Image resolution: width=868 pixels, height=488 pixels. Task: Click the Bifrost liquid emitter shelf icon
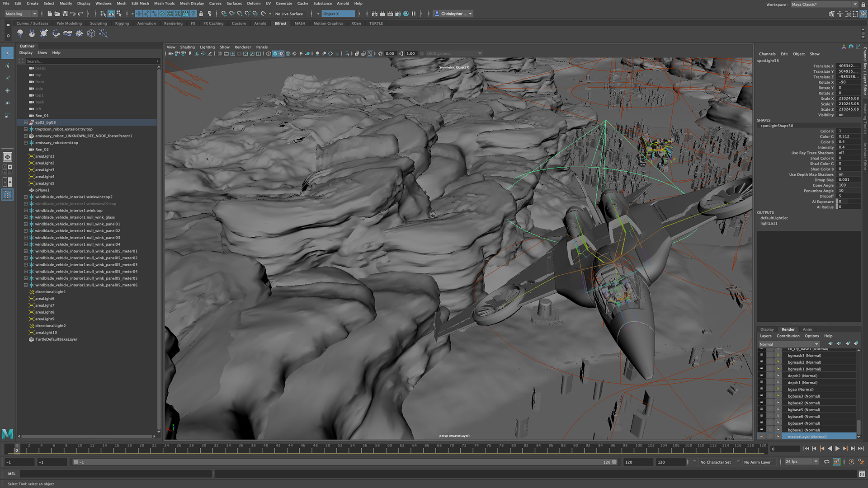coord(20,33)
